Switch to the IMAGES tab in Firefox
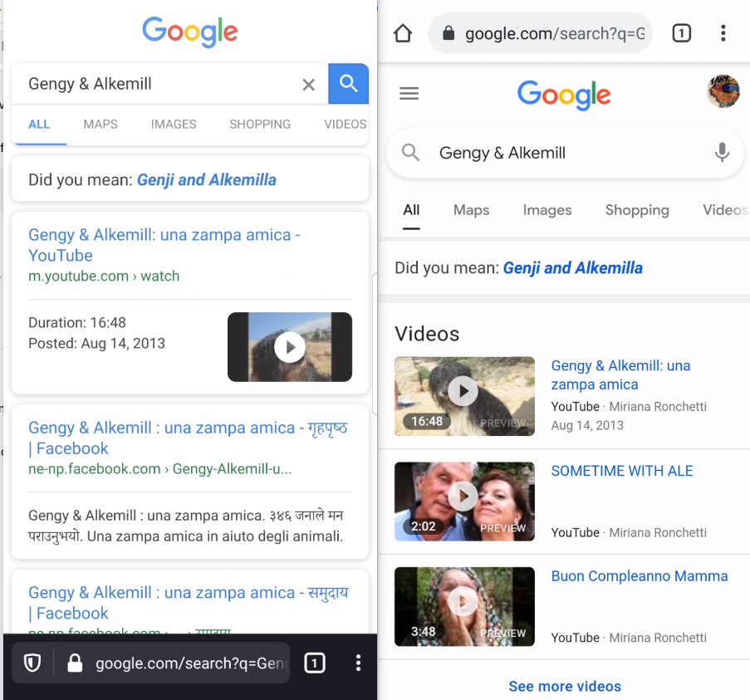 (x=173, y=124)
